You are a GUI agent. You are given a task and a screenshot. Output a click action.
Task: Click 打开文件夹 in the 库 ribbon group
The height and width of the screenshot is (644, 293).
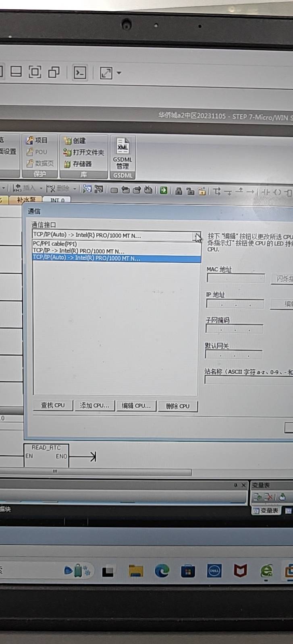(83, 152)
